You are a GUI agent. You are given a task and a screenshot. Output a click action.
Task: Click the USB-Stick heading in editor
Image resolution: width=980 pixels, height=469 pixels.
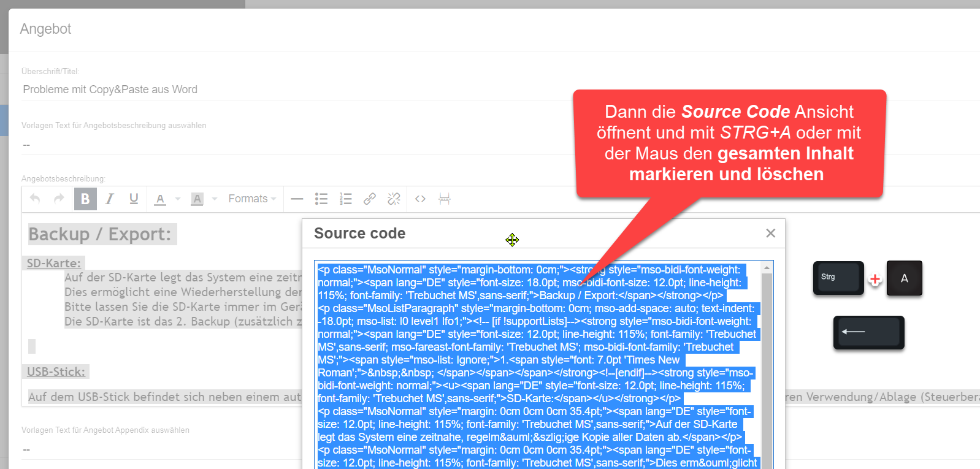(x=56, y=372)
